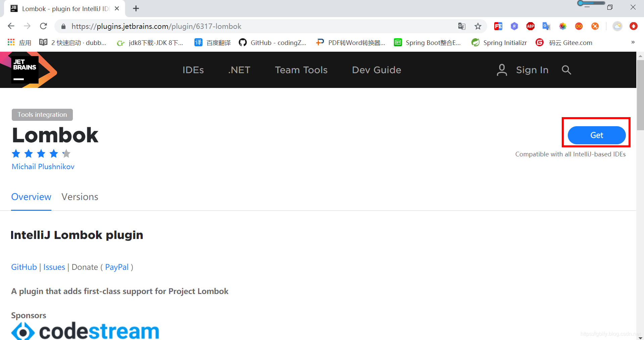
Task: Open the 码云 Gitee.com bookmark
Action: tap(564, 43)
